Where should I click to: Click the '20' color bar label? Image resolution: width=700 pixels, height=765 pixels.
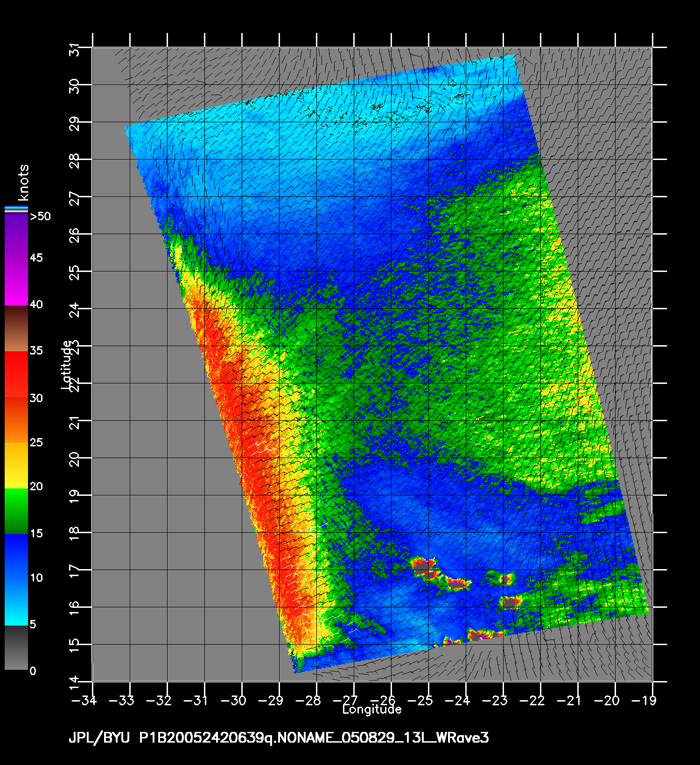click(x=36, y=487)
